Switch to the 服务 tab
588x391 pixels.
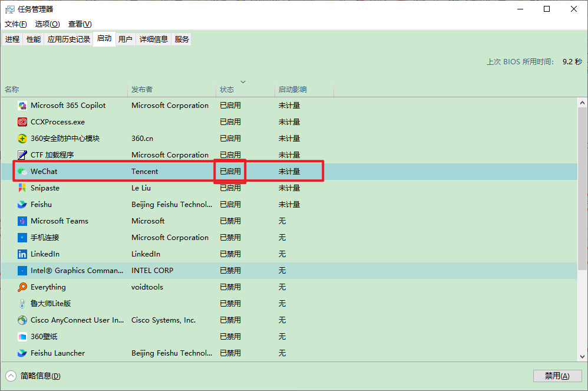pyautogui.click(x=181, y=39)
